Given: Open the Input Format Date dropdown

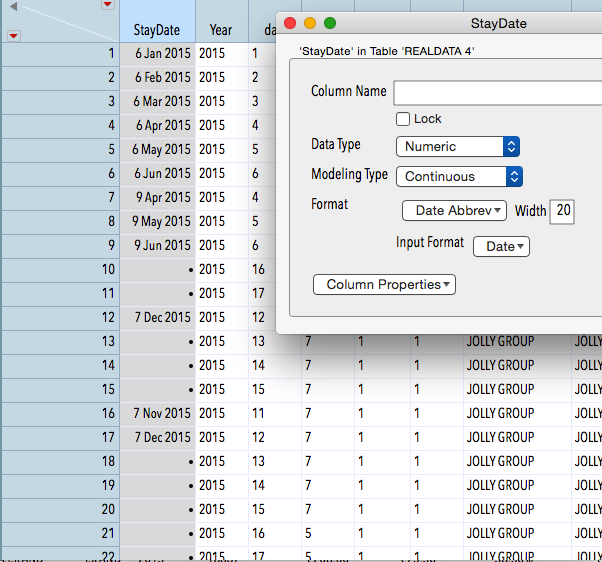Looking at the screenshot, I should 501,246.
